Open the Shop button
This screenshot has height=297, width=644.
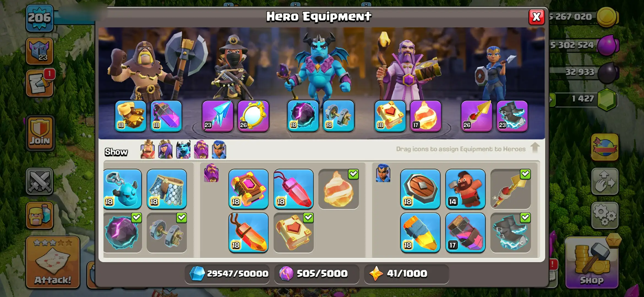[x=592, y=263]
